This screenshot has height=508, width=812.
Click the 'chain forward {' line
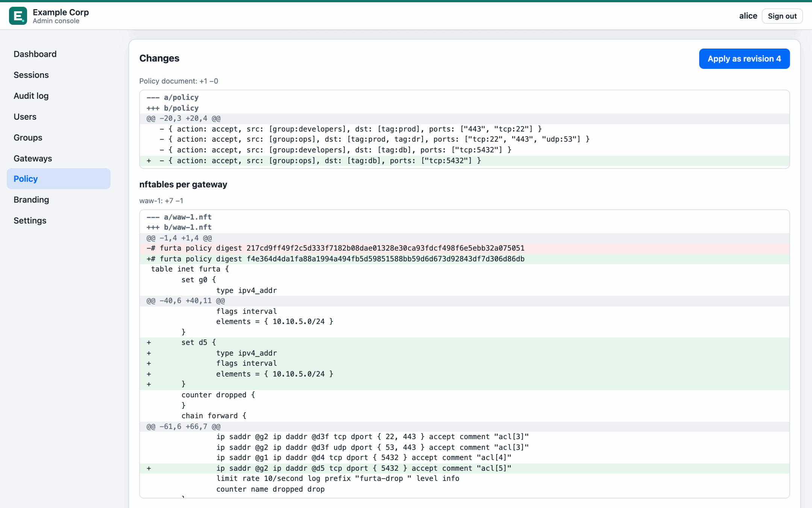pos(464,416)
